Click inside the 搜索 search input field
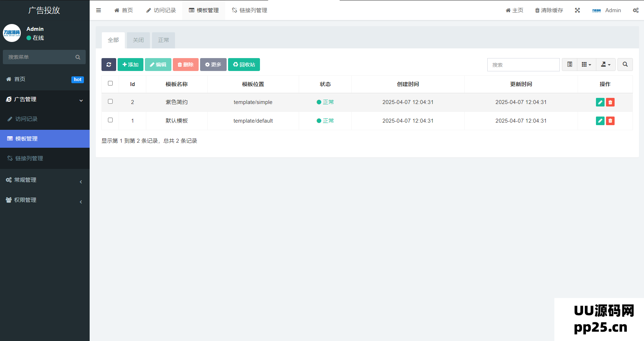Screen dimensions: 644x341 coord(523,65)
